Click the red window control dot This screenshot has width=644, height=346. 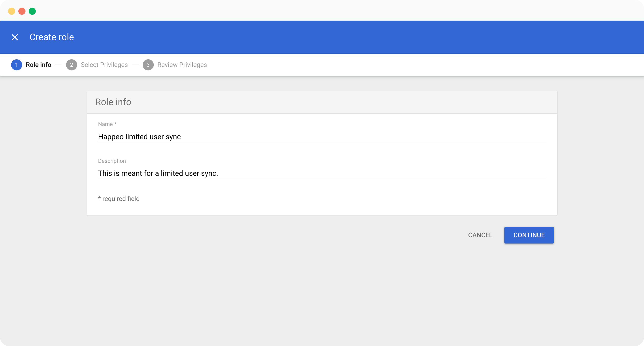point(22,11)
